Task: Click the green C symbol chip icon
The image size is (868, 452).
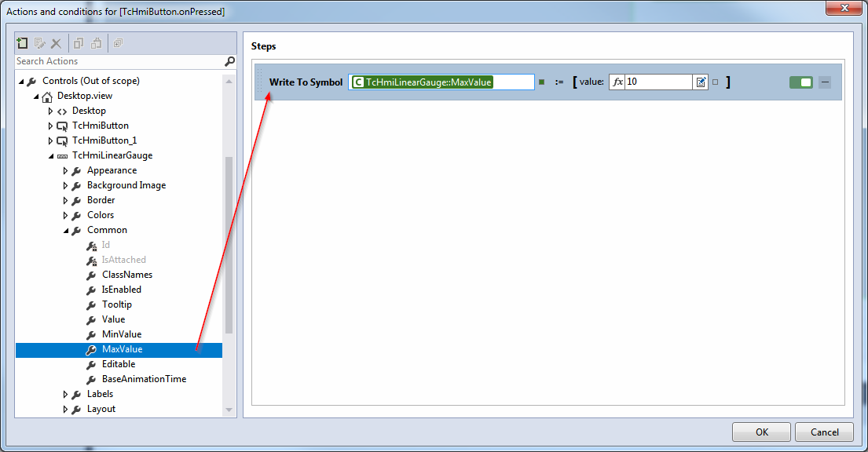Action: [x=358, y=82]
